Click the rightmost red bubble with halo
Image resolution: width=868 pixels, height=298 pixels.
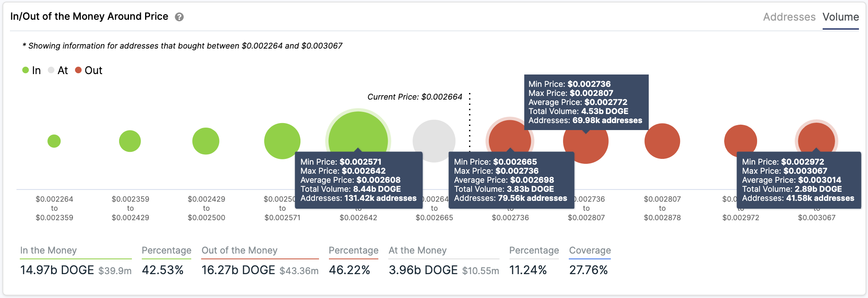[x=816, y=136]
